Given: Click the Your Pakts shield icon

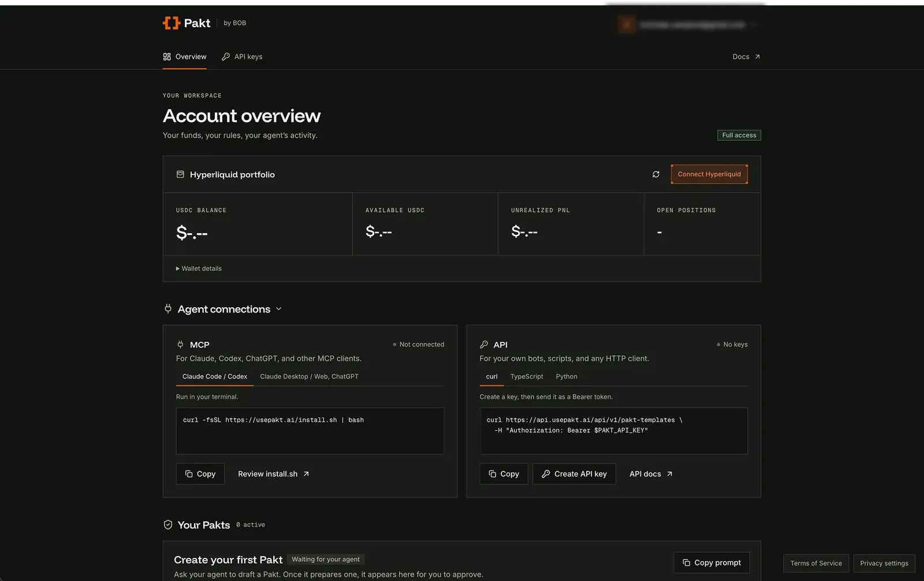Looking at the screenshot, I should [x=168, y=525].
